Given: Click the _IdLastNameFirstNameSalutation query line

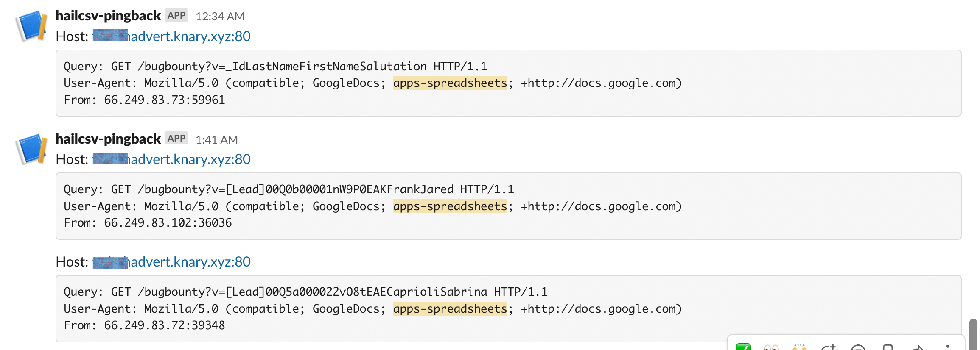Looking at the screenshot, I should click(275, 67).
